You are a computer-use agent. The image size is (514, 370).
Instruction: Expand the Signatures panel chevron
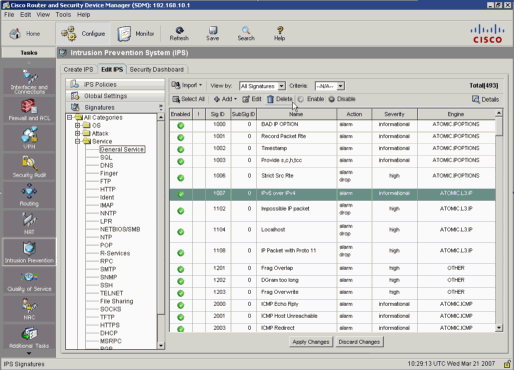tap(161, 107)
